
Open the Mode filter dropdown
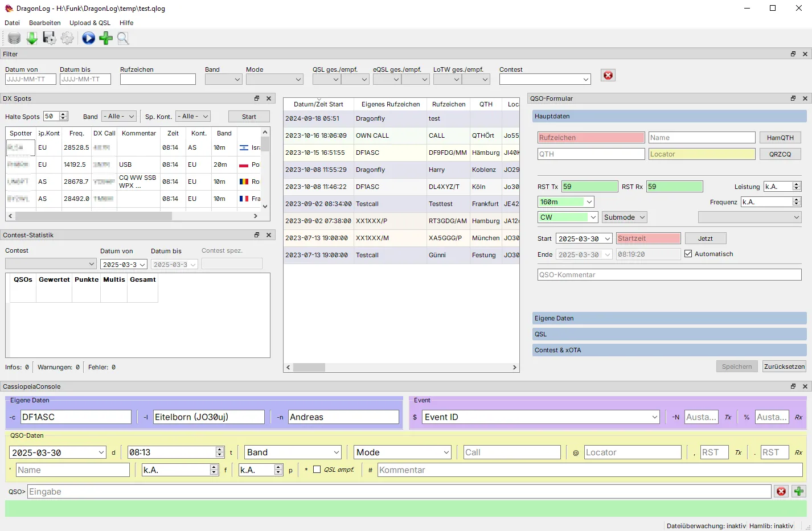pyautogui.click(x=274, y=80)
